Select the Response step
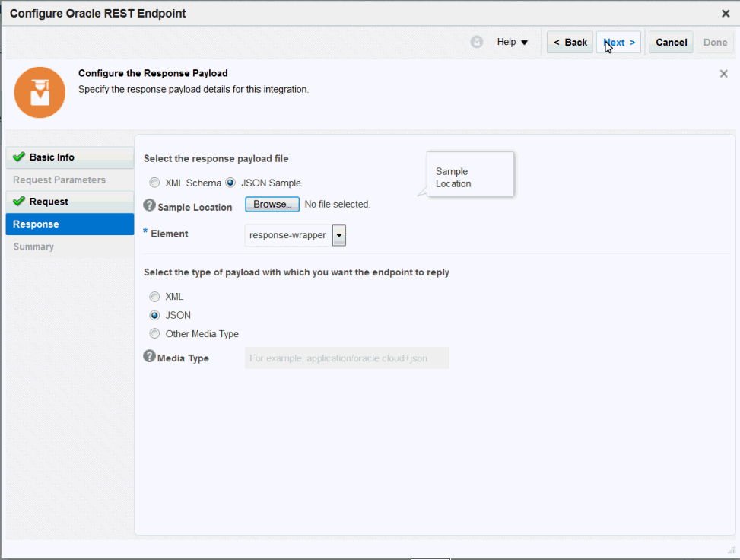This screenshot has width=740, height=560. (x=70, y=224)
